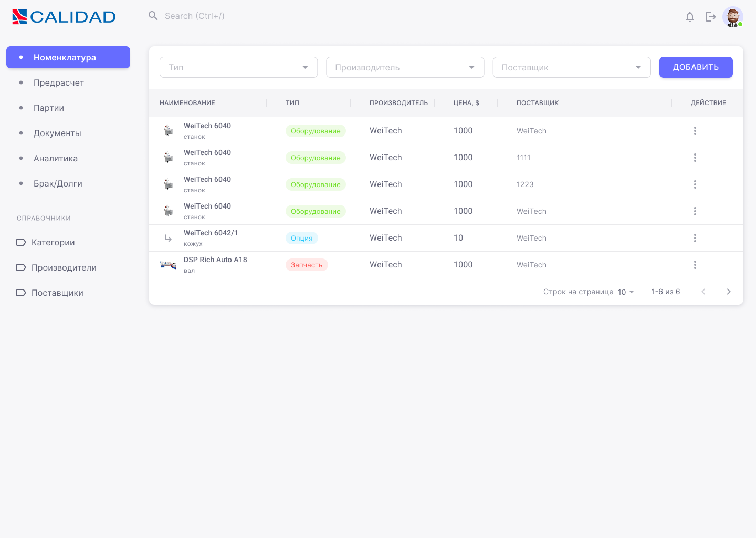Sort by ПОСТАВЩИК column header
The image size is (756, 538).
point(538,103)
